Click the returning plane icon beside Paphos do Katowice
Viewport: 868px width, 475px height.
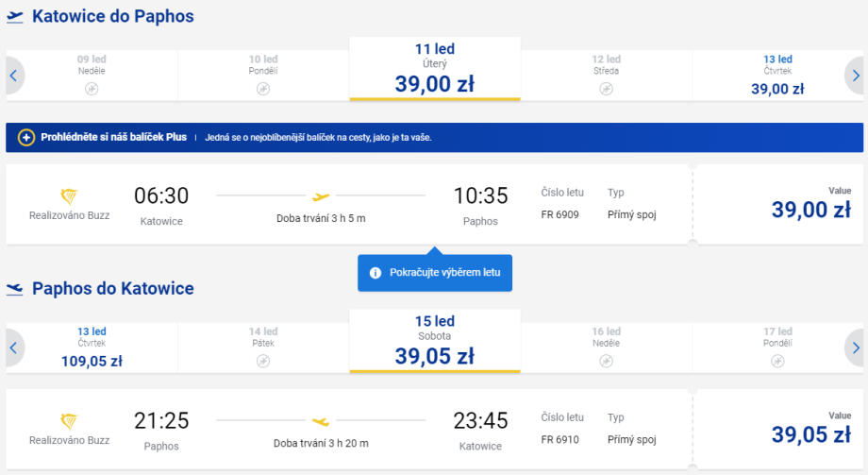click(x=15, y=289)
